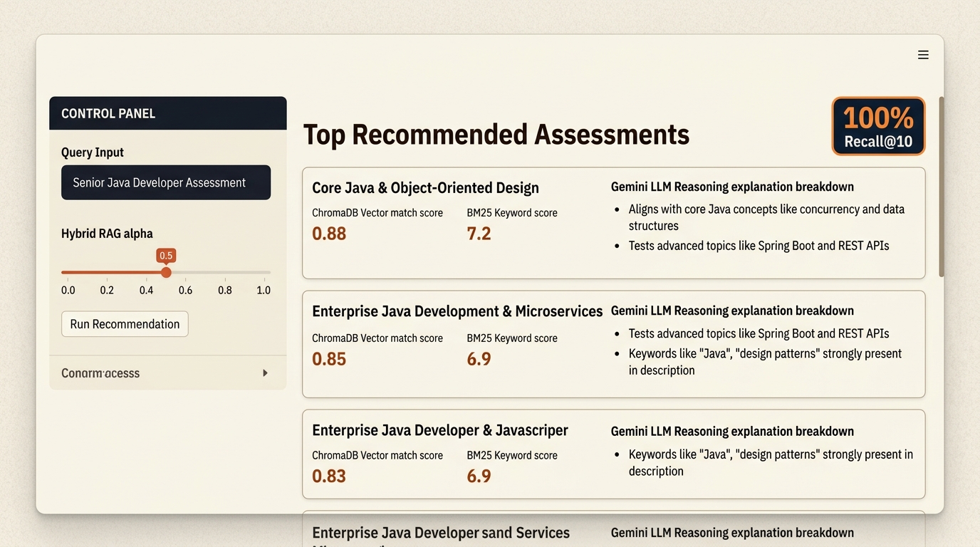
Task: Click the Hybrid RAG alpha slider handle
Action: tap(166, 272)
